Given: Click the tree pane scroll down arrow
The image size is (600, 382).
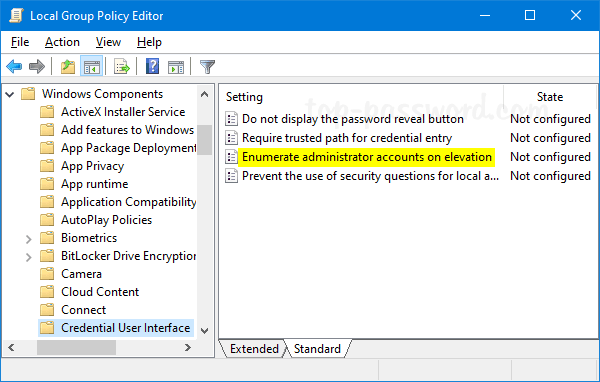Looking at the screenshot, I should coord(205,330).
